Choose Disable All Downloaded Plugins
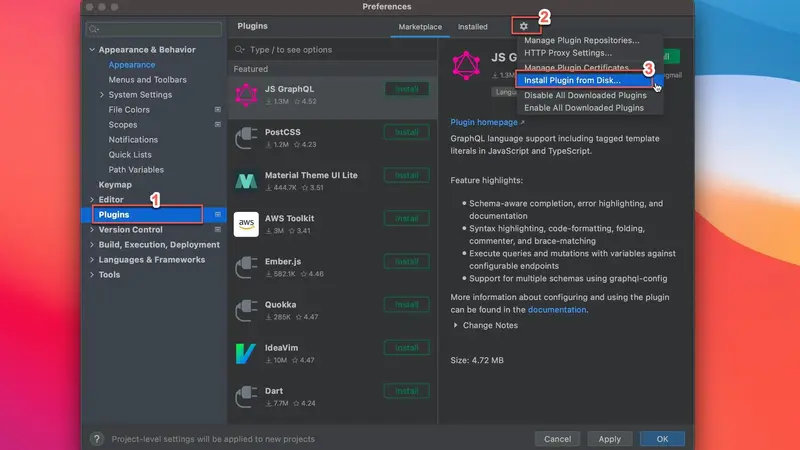The image size is (800, 450). click(x=585, y=95)
